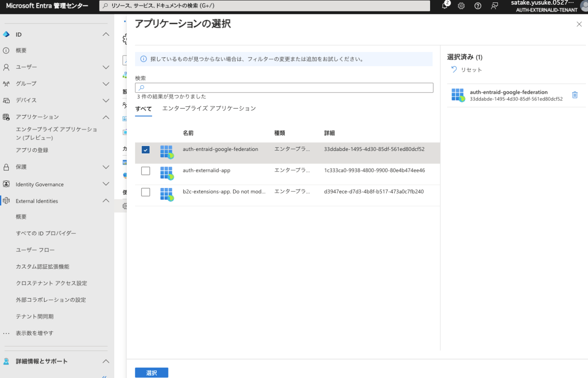Click the top resource search bar
The height and width of the screenshot is (378, 588).
[265, 6]
